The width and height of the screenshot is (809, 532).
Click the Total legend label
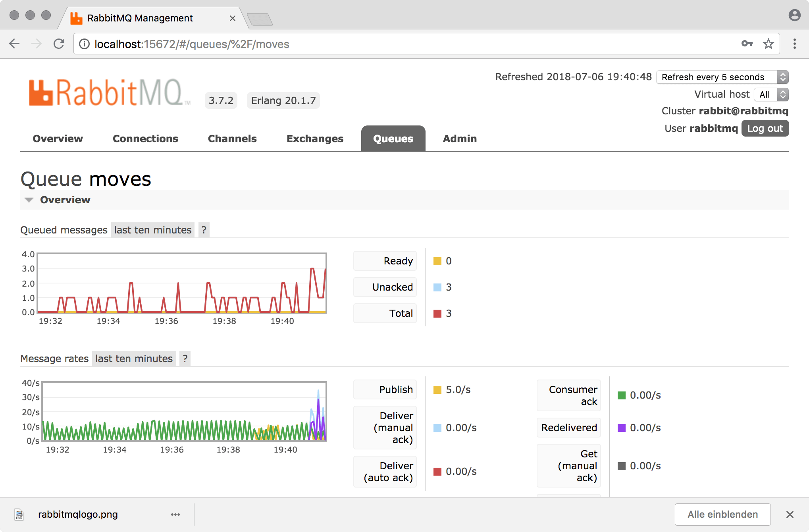coord(385,313)
